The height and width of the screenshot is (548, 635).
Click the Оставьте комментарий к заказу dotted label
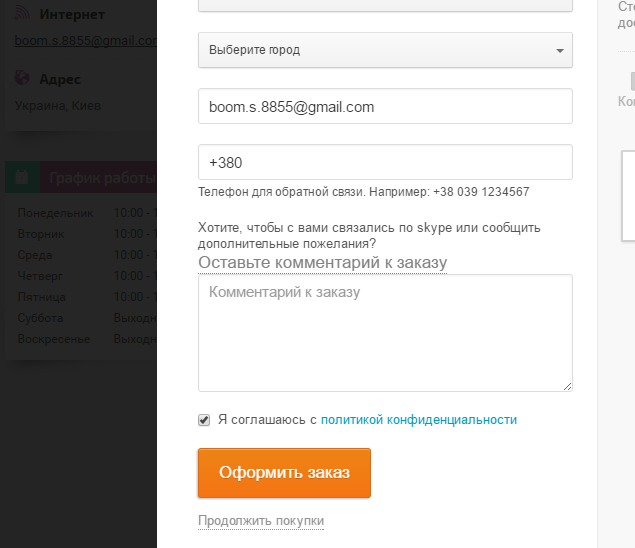[x=322, y=262]
